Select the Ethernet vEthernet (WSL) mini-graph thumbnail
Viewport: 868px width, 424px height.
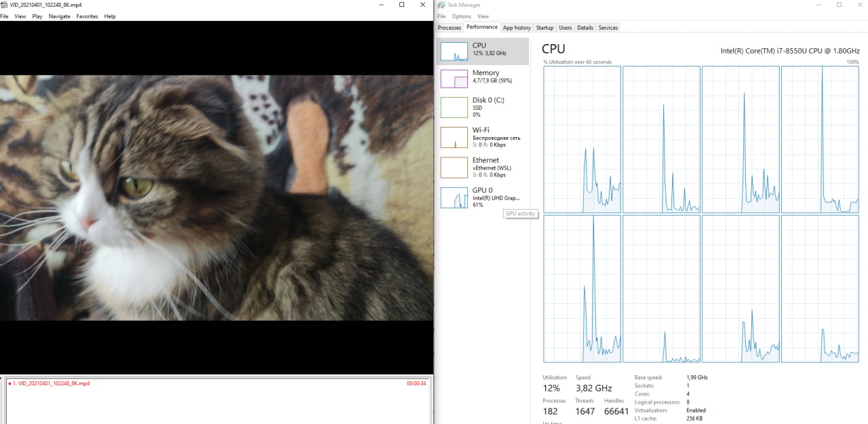454,168
